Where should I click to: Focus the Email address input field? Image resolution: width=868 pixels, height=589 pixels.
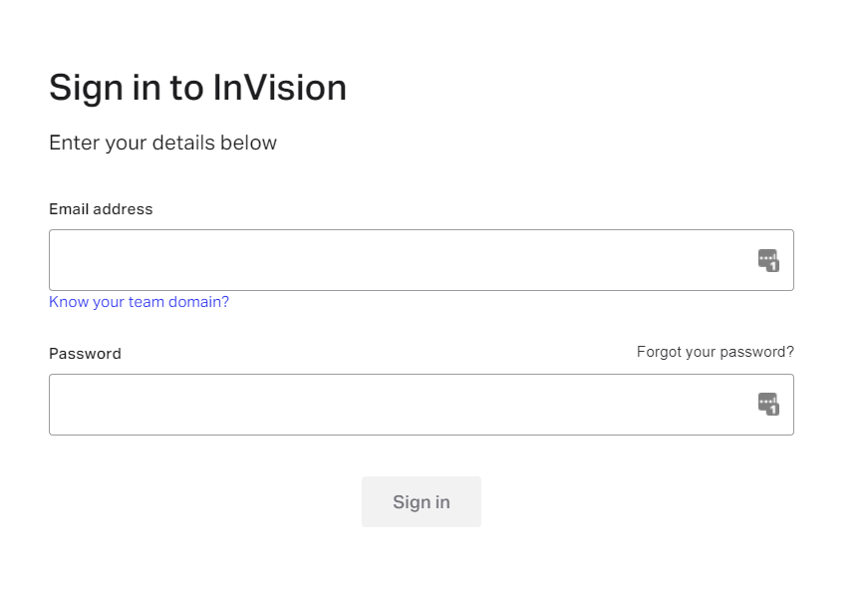pos(422,260)
